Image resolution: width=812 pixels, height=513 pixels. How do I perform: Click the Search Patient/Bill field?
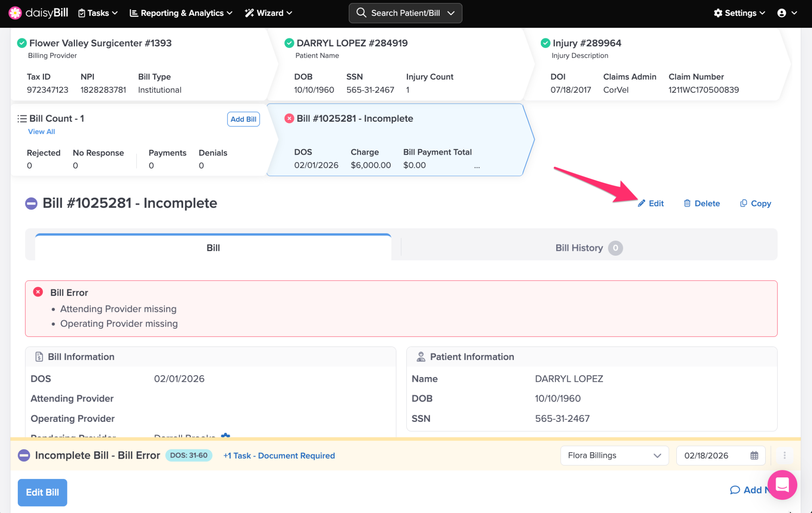pyautogui.click(x=405, y=13)
